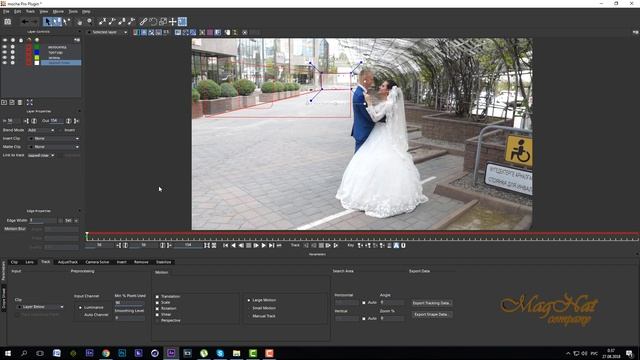Viewport: 640px width, 360px height.
Task: Click the Smoothing Level input field
Action: (x=129, y=318)
